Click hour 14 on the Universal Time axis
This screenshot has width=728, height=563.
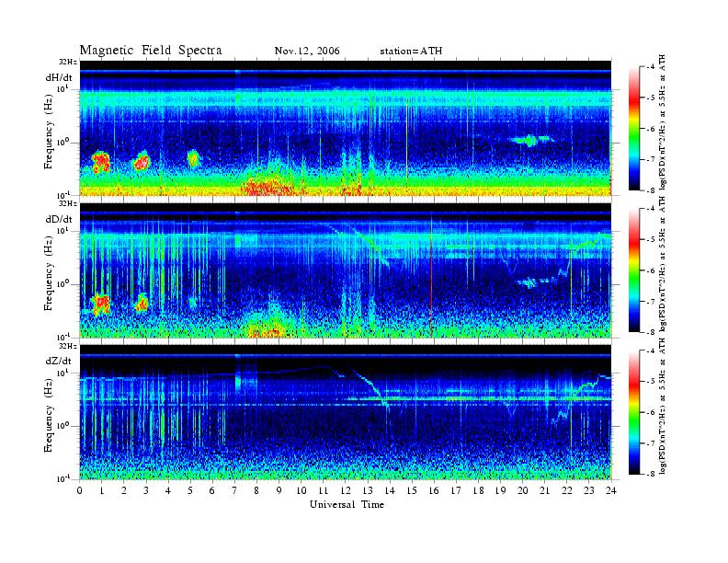click(390, 490)
